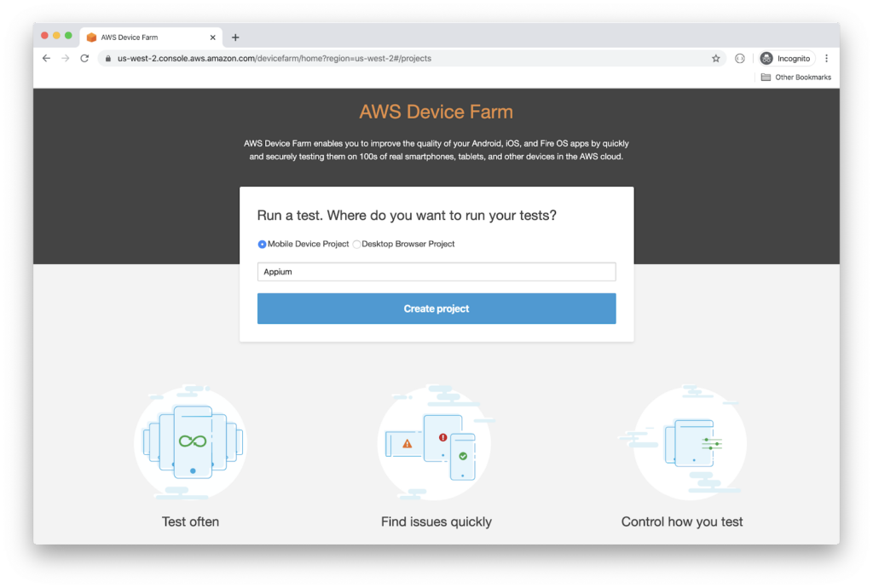Reload the page with refresh icon
The height and width of the screenshot is (588, 873).
point(84,59)
